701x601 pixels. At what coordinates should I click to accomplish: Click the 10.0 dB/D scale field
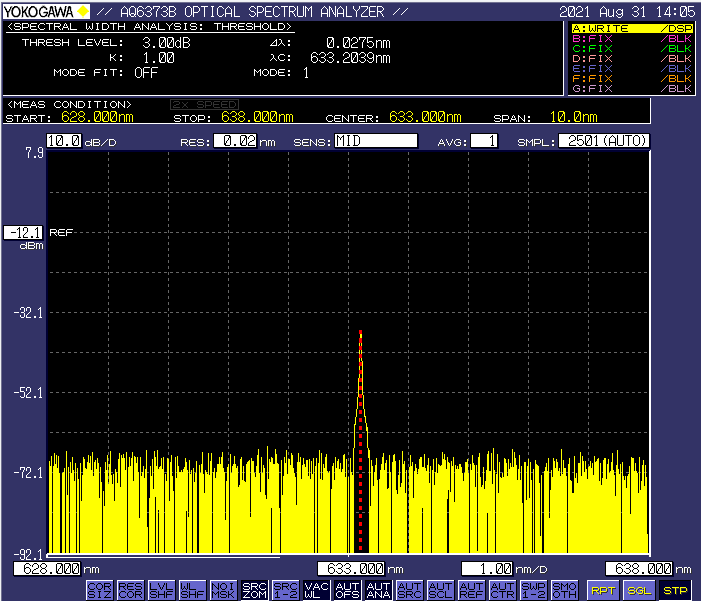coord(64,141)
